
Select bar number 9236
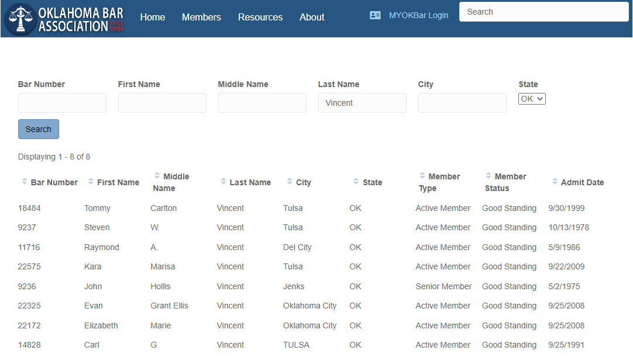pos(27,286)
